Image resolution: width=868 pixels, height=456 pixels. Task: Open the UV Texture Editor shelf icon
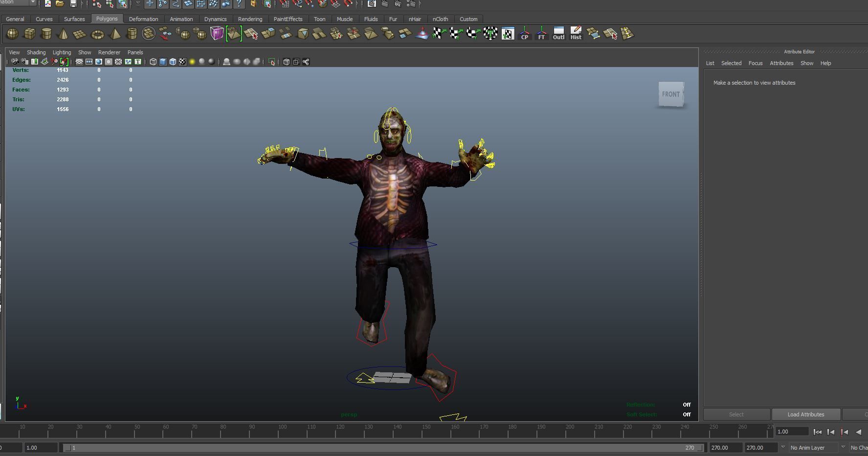(x=508, y=34)
